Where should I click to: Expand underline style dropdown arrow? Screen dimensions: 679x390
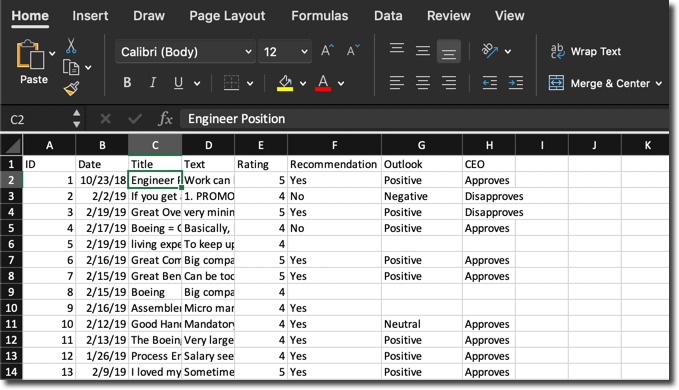tap(197, 83)
